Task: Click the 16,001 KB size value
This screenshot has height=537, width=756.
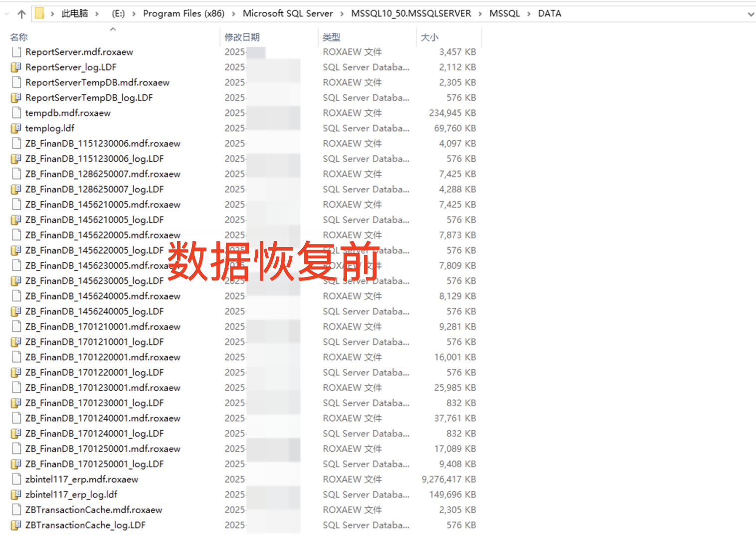Action: (455, 357)
